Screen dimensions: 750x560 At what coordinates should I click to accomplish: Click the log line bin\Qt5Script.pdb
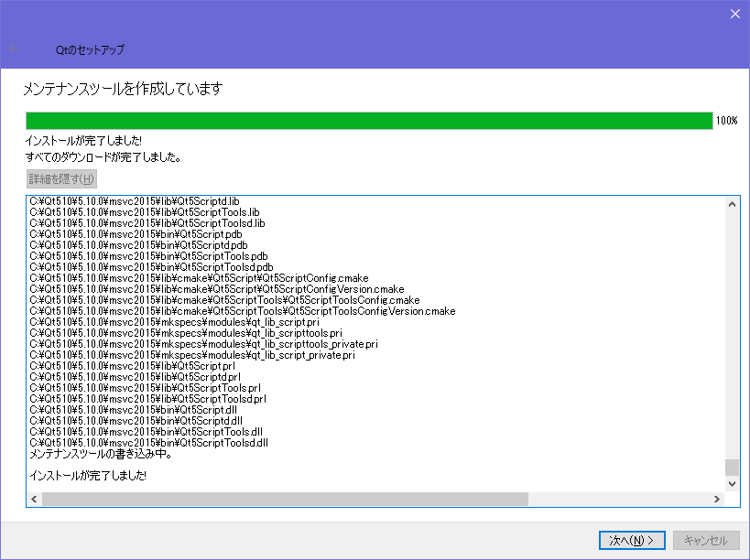(x=136, y=234)
